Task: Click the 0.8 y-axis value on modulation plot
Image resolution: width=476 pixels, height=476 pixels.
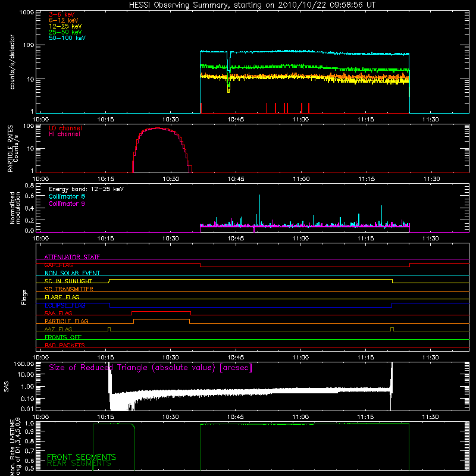Action: pos(29,186)
